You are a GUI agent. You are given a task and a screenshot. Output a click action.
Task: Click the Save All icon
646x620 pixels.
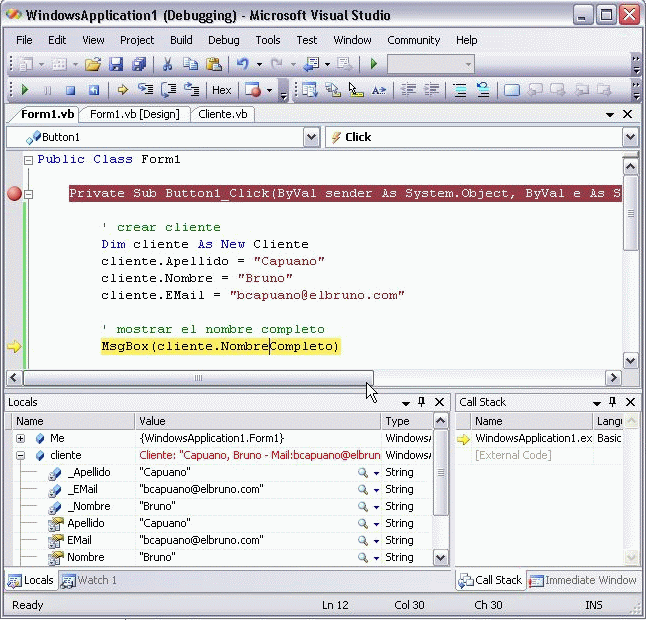coord(139,64)
